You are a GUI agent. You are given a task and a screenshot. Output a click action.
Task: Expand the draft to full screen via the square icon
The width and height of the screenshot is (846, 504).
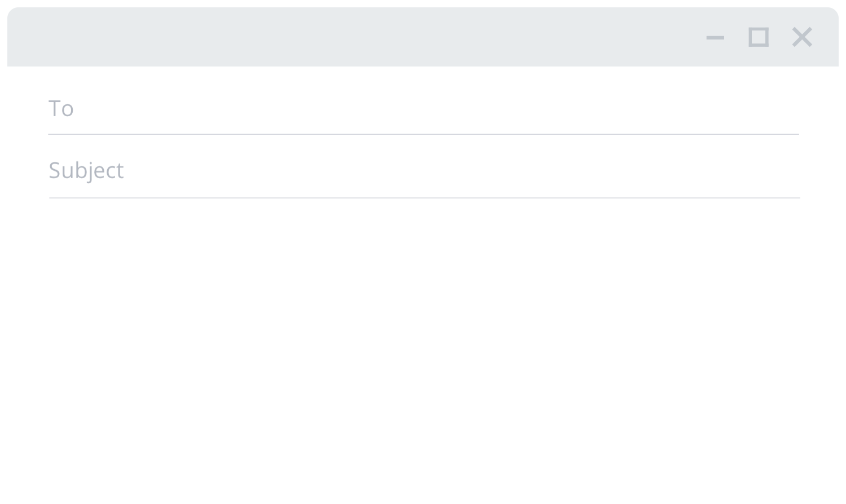759,37
